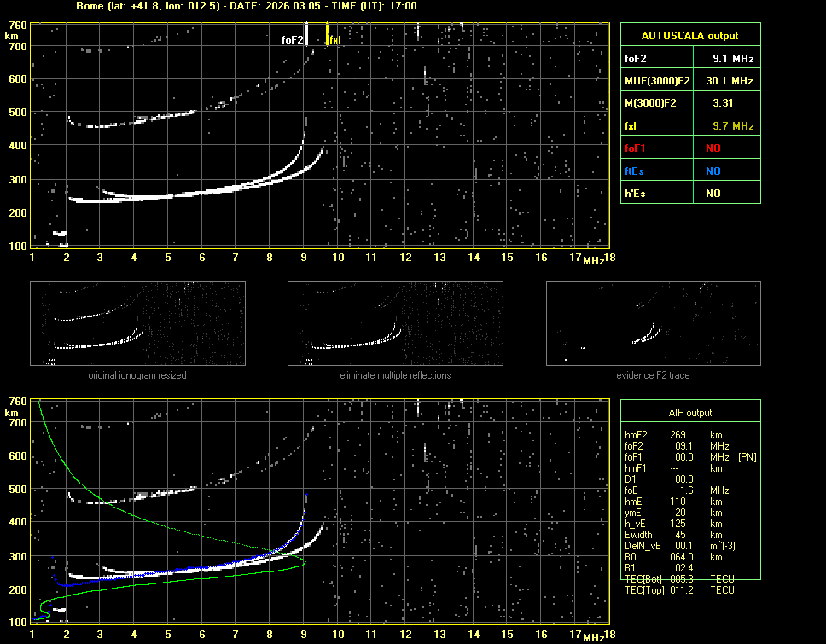
Task: Select the AUTOSCALA output header
Action: coord(689,36)
